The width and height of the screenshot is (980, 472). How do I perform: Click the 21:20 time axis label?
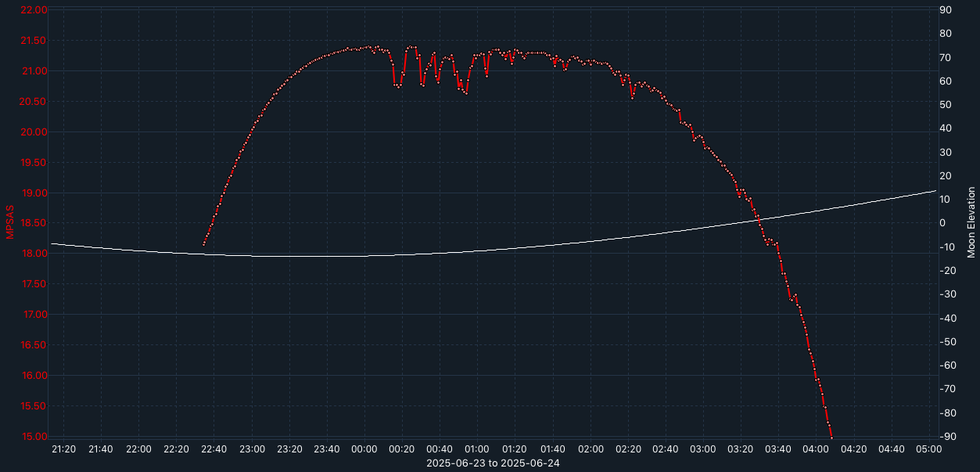point(63,449)
